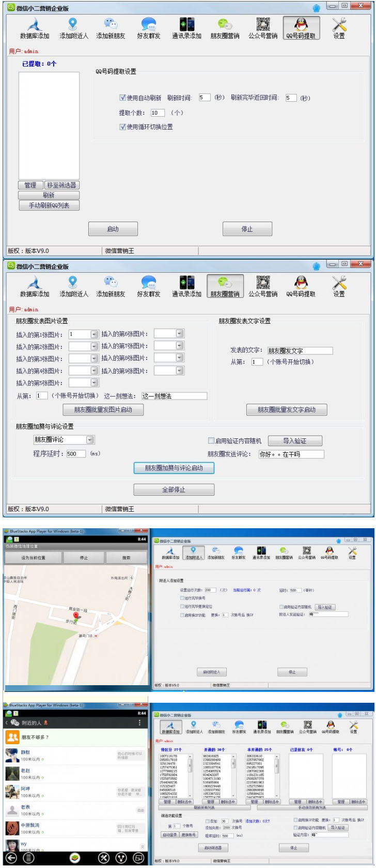Expand 插入的第2张图片 dropdown

point(94,346)
